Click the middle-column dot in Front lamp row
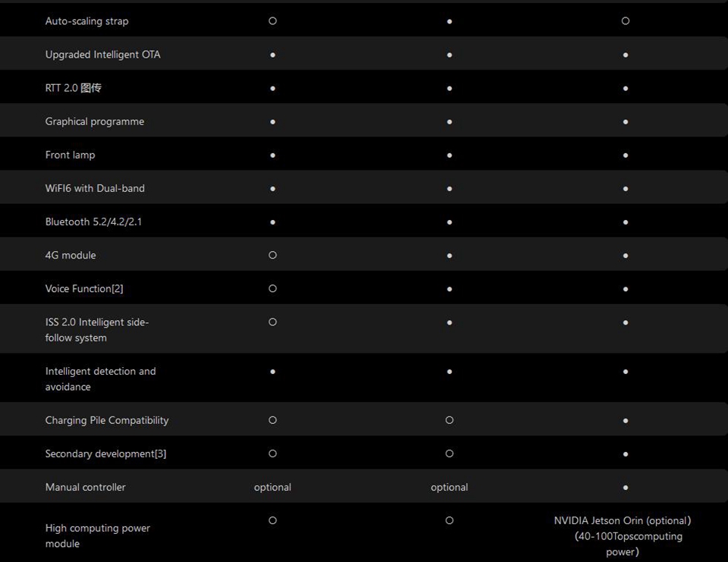Image resolution: width=728 pixels, height=562 pixels. point(450,155)
